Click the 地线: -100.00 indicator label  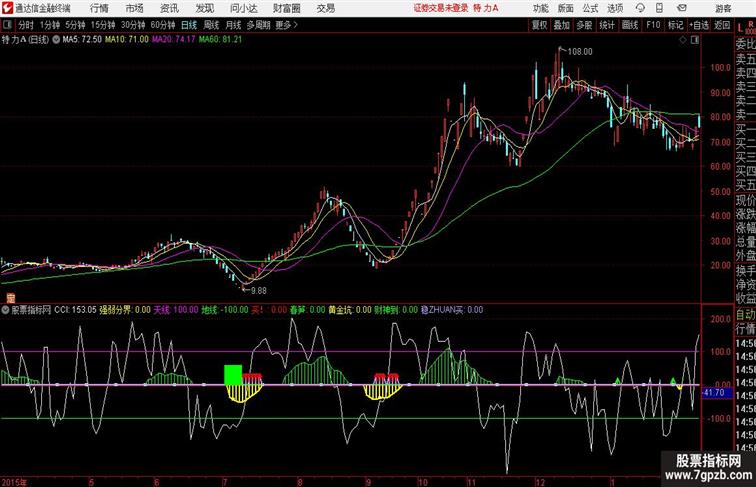[225, 310]
